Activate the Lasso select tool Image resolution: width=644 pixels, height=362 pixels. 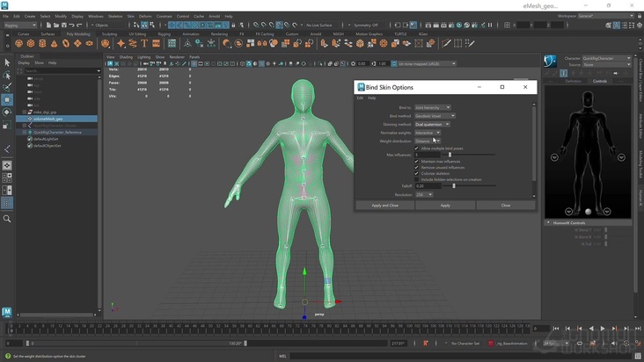pos(7,75)
